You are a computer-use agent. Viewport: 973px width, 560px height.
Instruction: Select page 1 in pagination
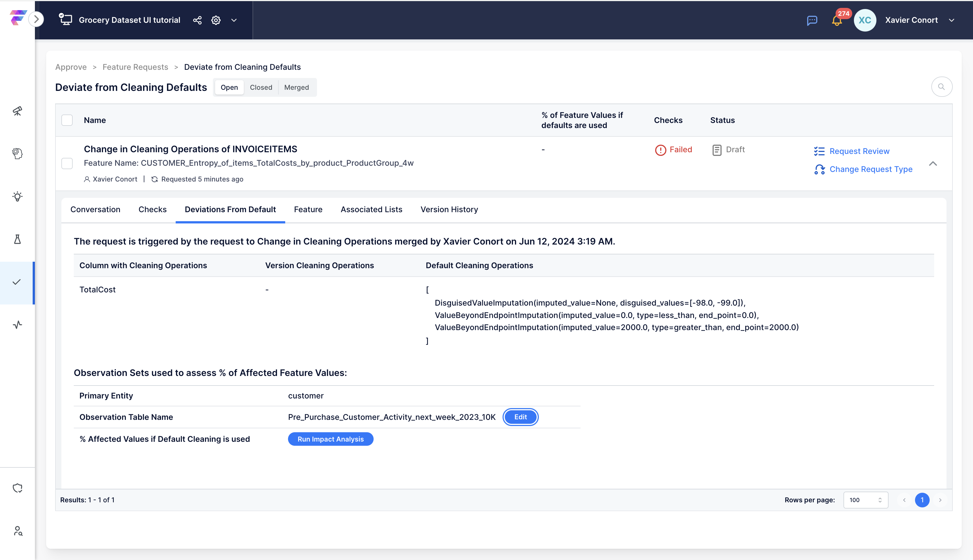(x=922, y=500)
